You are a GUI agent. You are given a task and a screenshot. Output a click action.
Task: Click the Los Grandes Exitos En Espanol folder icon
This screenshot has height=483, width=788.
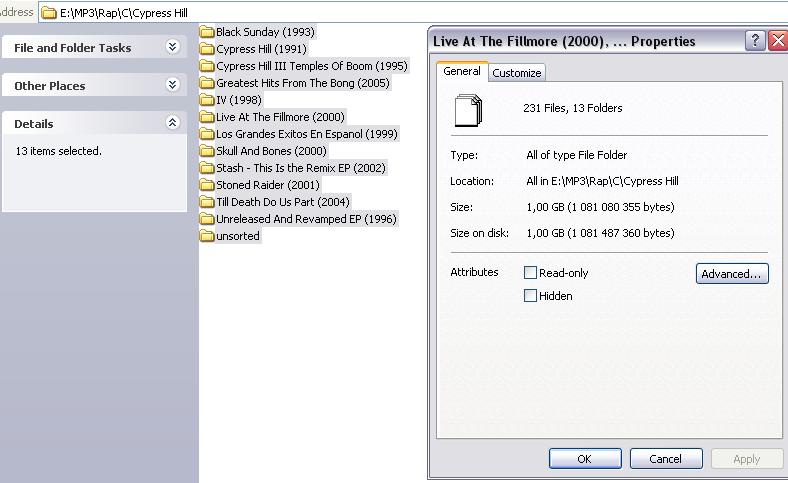207,134
